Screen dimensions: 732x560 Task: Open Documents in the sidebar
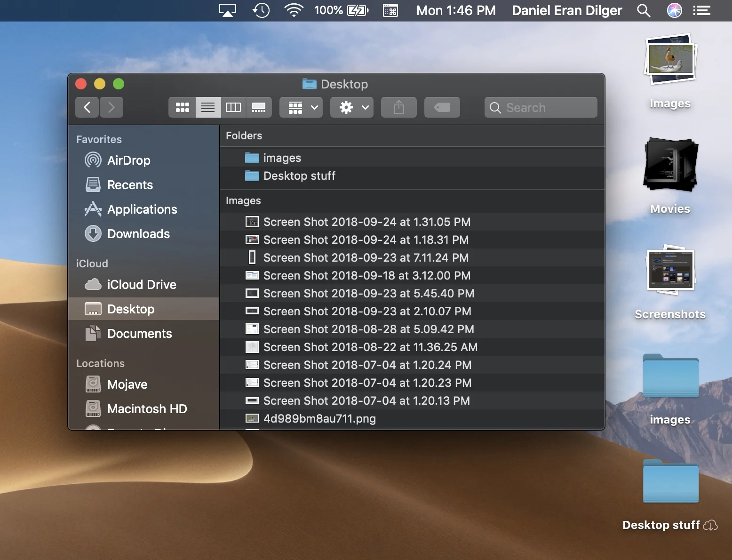click(144, 334)
